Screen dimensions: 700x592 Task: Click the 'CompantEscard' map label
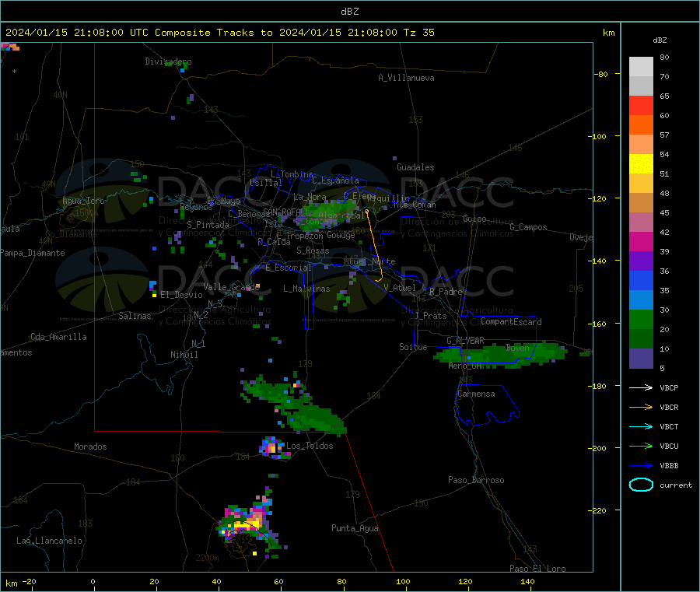[x=511, y=322]
